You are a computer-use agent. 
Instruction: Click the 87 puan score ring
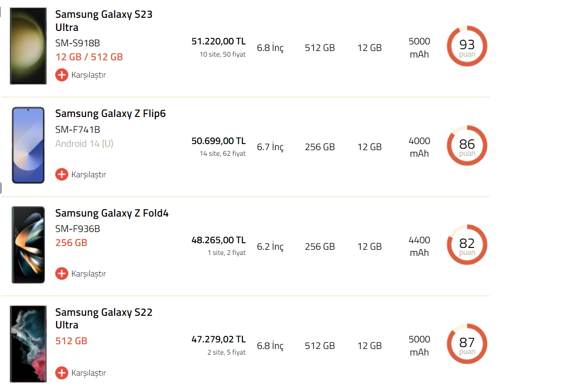[467, 344]
